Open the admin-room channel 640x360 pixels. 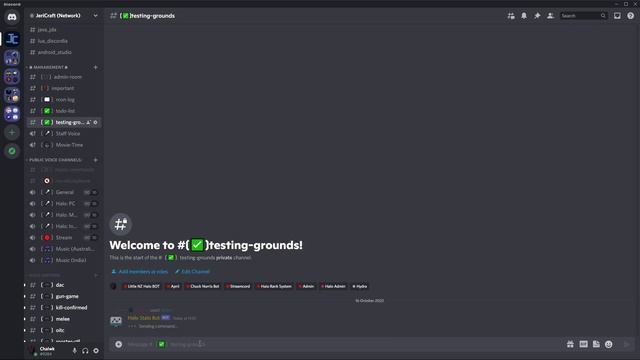(64, 77)
